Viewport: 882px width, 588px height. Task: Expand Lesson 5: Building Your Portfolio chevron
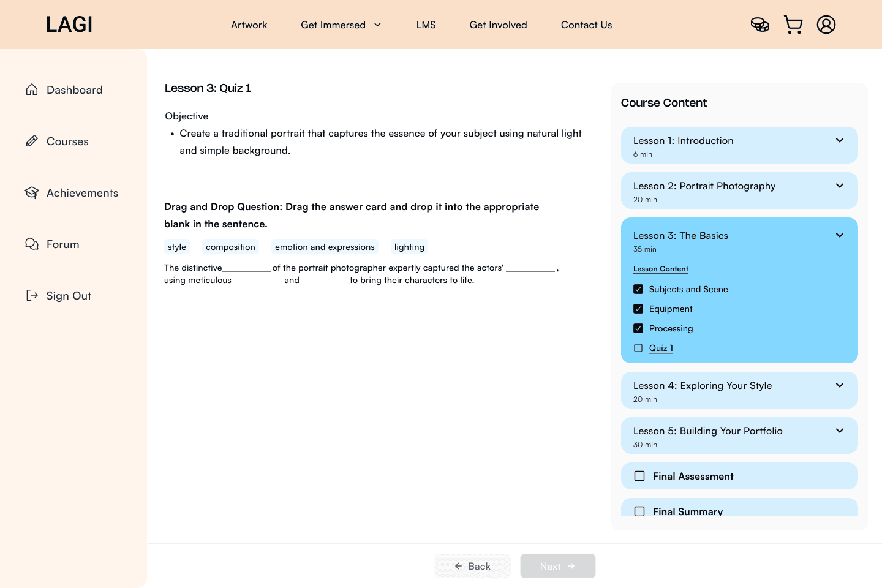pos(840,431)
